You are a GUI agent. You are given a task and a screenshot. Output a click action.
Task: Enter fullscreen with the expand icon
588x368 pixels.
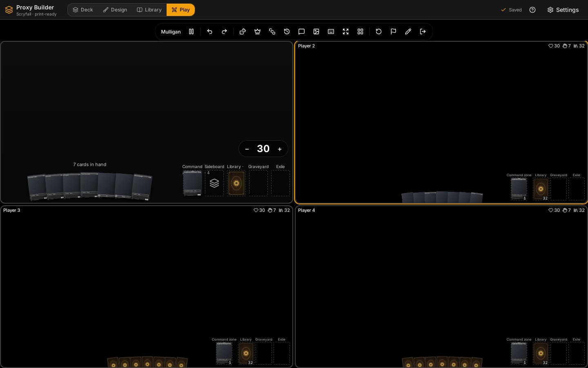[x=346, y=31]
